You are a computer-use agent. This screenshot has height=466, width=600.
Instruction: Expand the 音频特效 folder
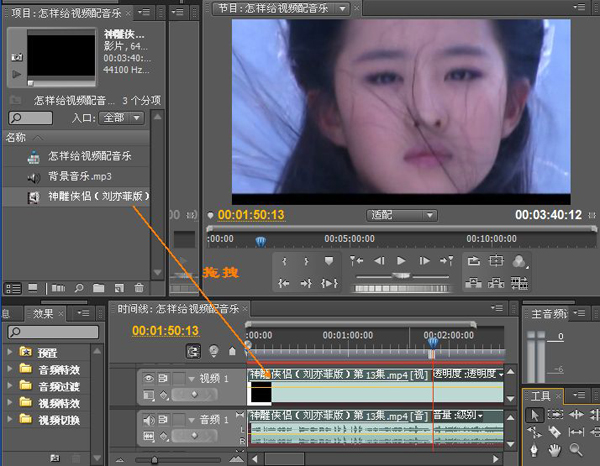(10, 369)
